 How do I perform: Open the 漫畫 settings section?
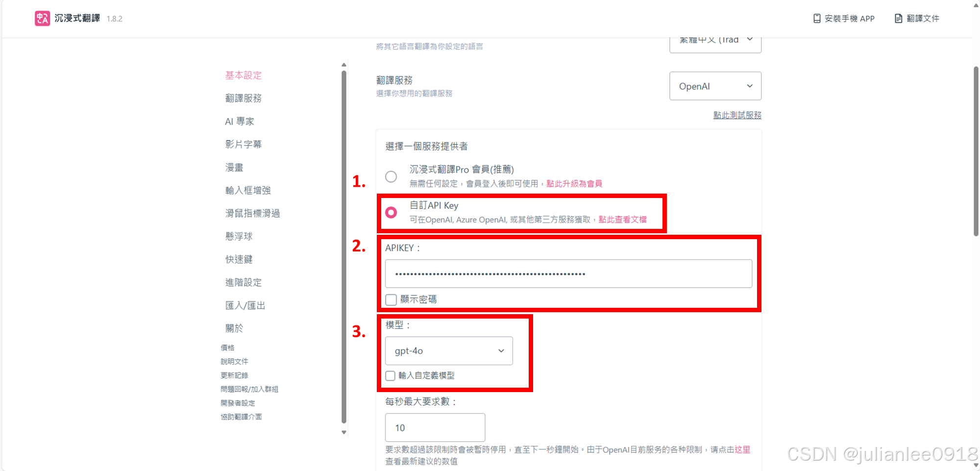tap(234, 167)
